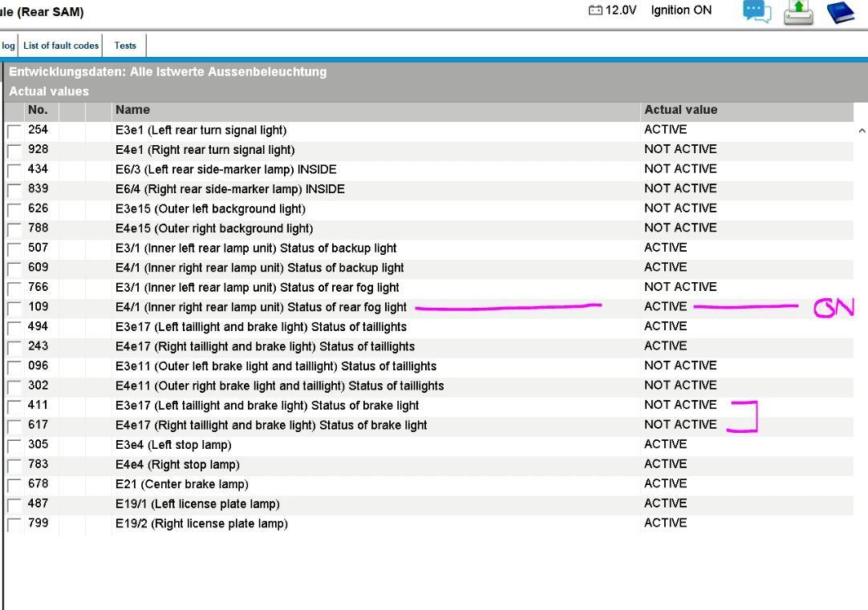Select the E3e1 Left rear turn signal row
The width and height of the screenshot is (868, 610).
(201, 130)
